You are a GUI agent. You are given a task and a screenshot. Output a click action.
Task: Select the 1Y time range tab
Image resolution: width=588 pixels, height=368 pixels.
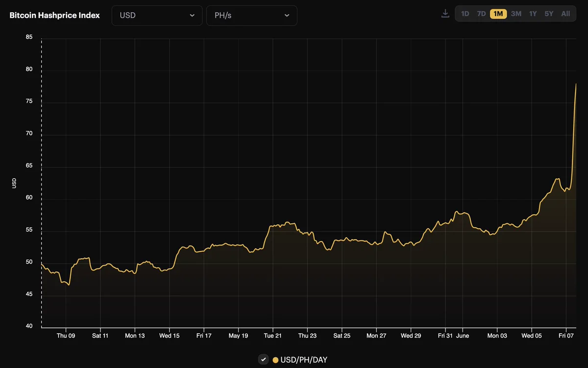(x=533, y=14)
